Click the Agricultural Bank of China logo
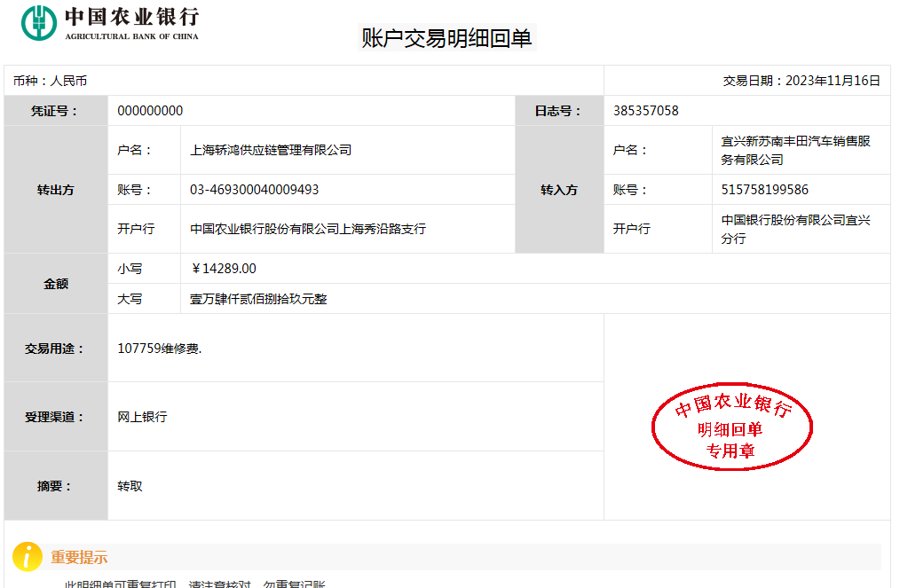The width and height of the screenshot is (900, 588). (110, 23)
